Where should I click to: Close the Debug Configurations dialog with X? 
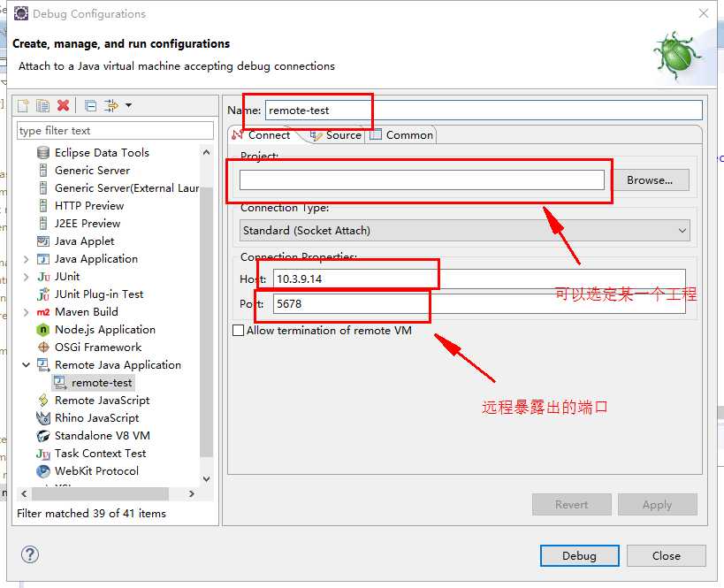click(703, 13)
